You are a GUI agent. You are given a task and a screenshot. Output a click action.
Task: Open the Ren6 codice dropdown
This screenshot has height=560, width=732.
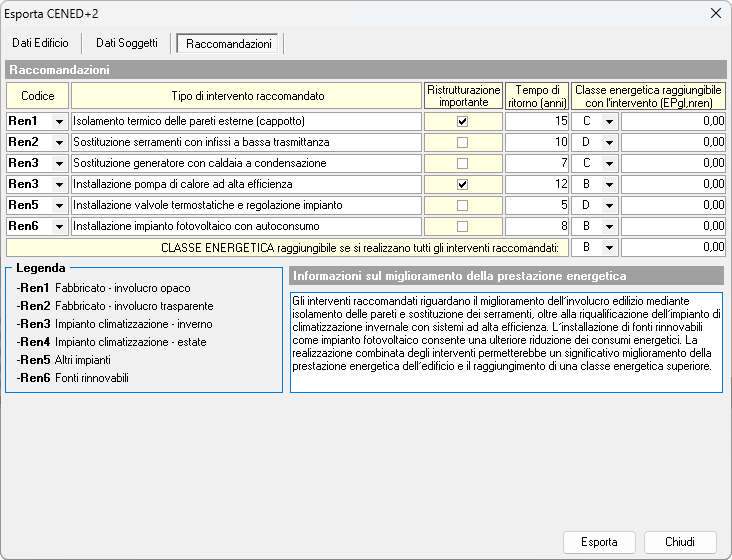click(58, 226)
